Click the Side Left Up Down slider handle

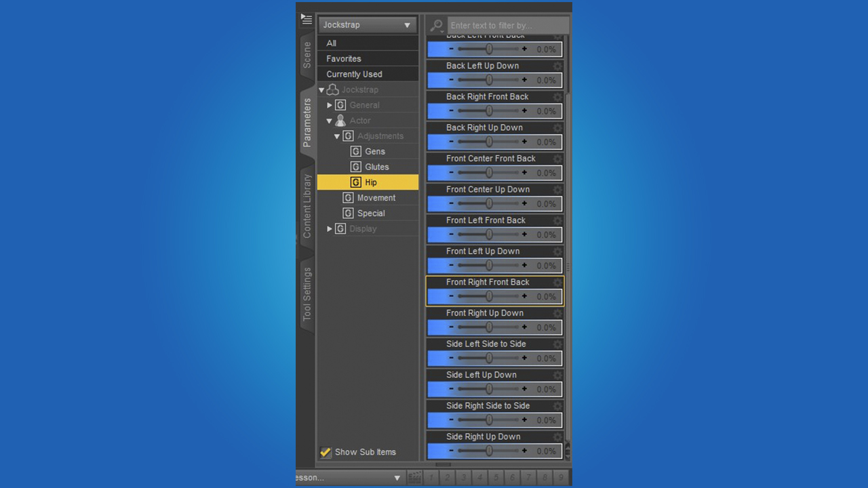tap(489, 389)
